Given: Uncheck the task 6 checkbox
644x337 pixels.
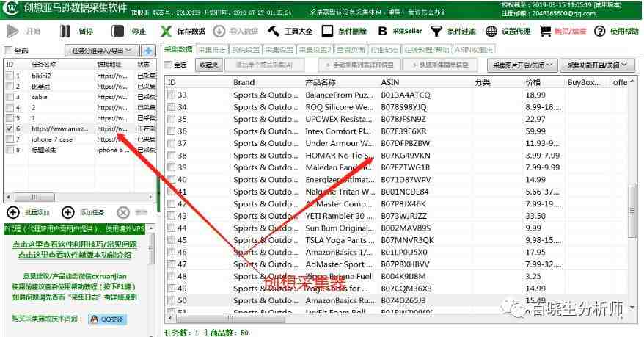Looking at the screenshot, I should coord(10,128).
